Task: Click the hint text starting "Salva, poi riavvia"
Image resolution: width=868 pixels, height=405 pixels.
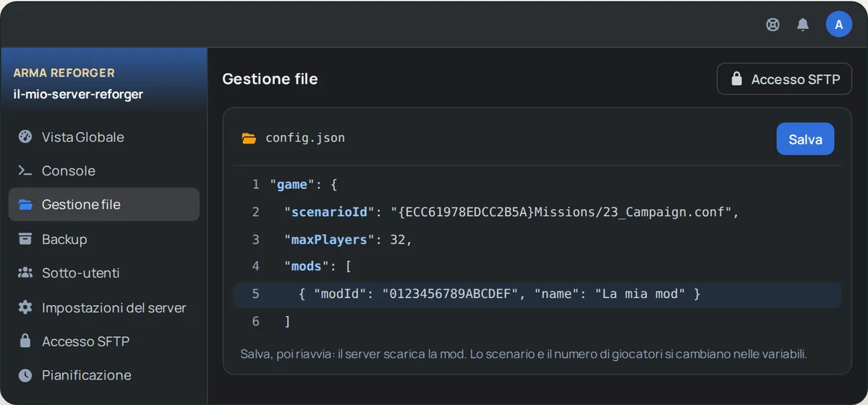Action: point(523,354)
